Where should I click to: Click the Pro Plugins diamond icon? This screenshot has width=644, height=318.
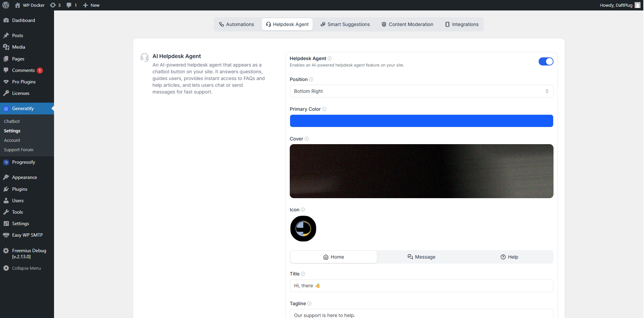(6, 82)
